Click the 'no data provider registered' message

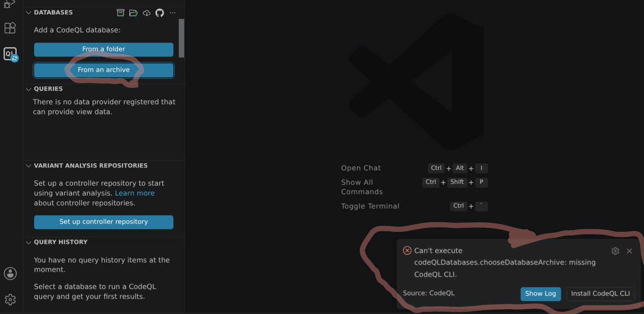(x=104, y=107)
